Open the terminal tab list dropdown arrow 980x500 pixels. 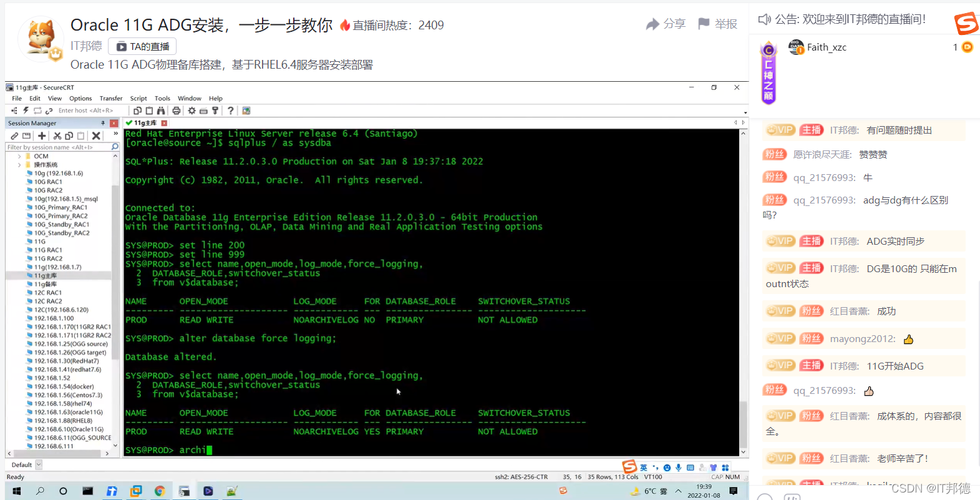tap(745, 113)
